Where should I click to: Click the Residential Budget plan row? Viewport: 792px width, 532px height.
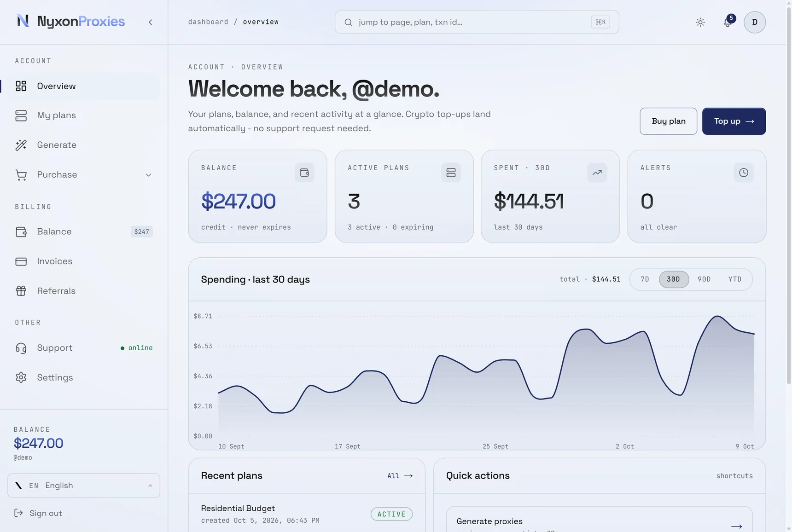(x=307, y=514)
